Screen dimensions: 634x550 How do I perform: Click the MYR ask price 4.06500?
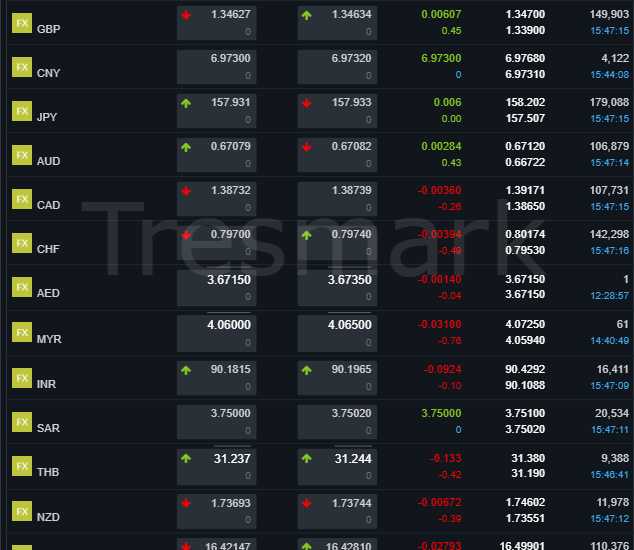pos(349,325)
